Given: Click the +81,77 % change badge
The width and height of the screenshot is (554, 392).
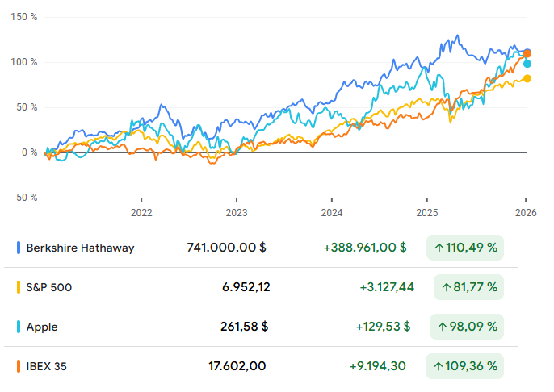Looking at the screenshot, I should pos(468,287).
